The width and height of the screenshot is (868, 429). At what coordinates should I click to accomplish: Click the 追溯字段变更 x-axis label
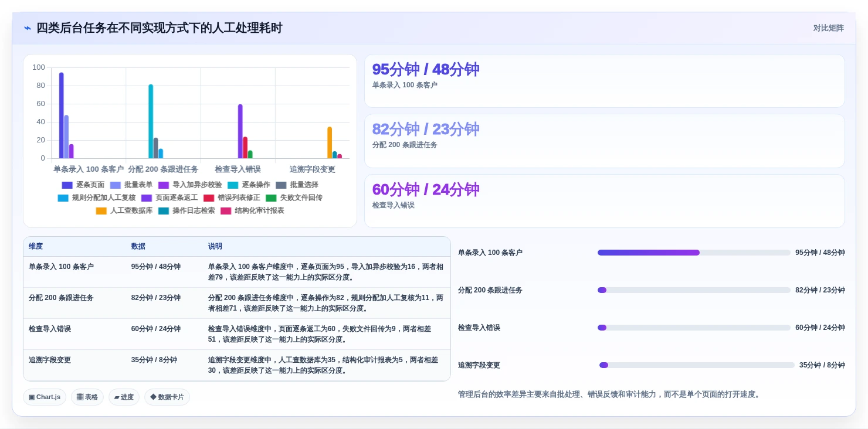click(x=312, y=169)
